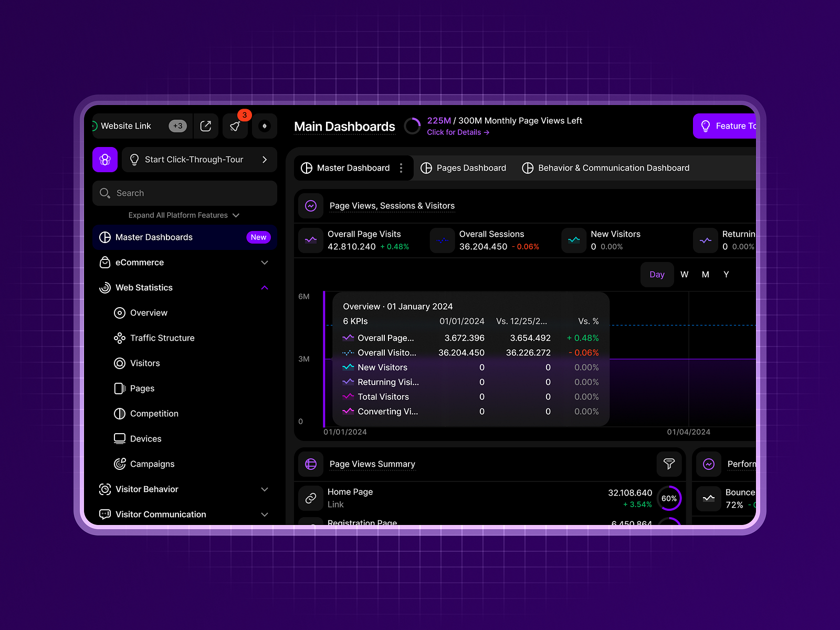Click the purple app logo icon above the sidebar
The image size is (840, 630).
click(x=104, y=160)
